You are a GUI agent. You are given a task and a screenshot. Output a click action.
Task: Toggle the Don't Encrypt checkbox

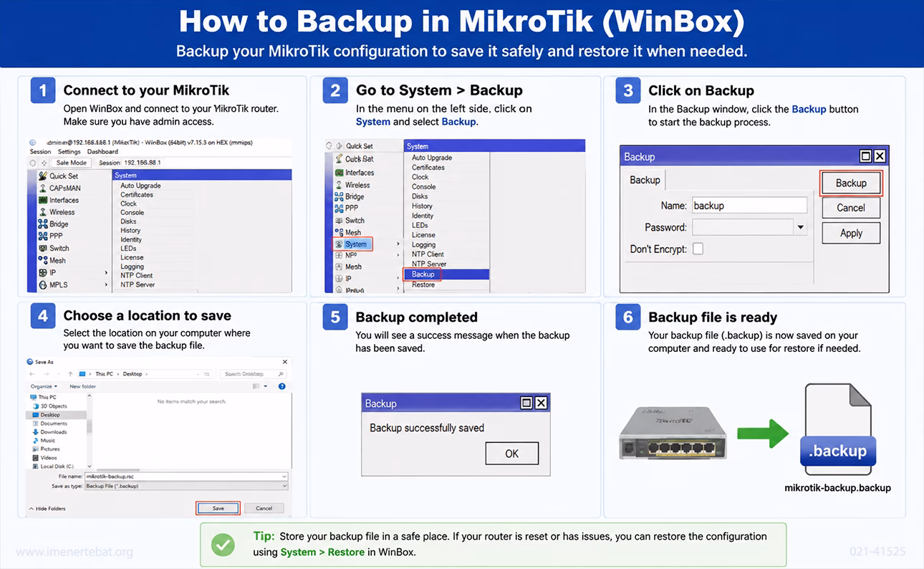pyautogui.click(x=698, y=249)
